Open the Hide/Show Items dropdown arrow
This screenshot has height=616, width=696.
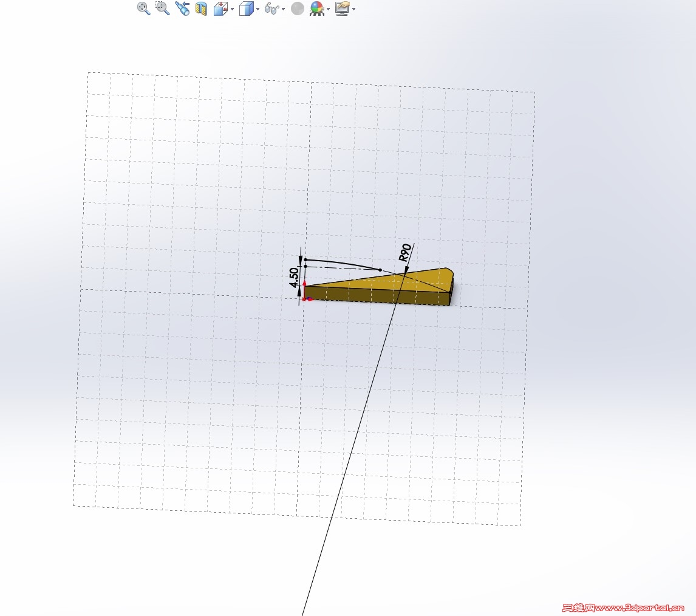coord(283,9)
